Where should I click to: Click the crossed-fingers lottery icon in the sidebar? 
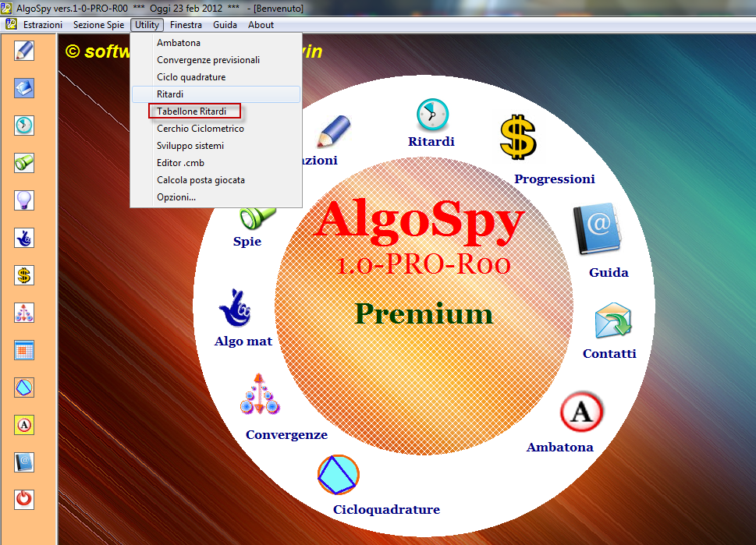point(24,238)
